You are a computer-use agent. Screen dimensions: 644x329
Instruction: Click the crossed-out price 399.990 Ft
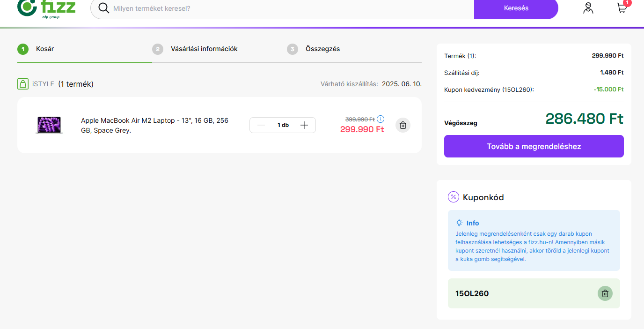click(360, 119)
